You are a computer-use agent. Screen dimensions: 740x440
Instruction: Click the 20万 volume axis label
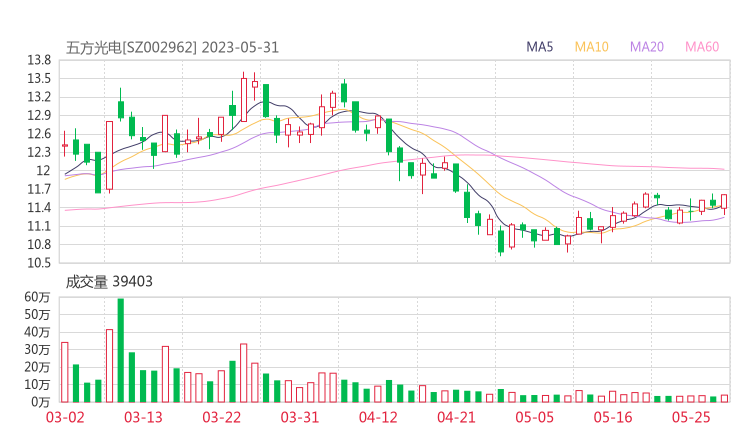(x=37, y=367)
